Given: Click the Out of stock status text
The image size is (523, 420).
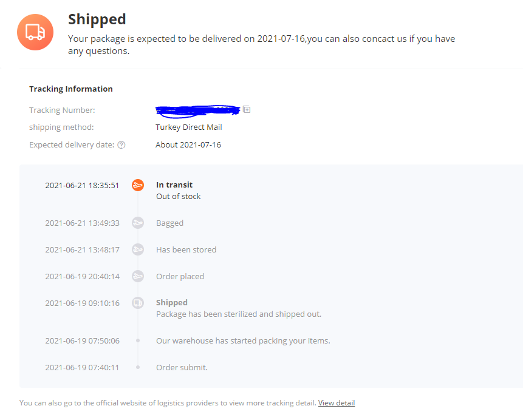Looking at the screenshot, I should pos(178,197).
